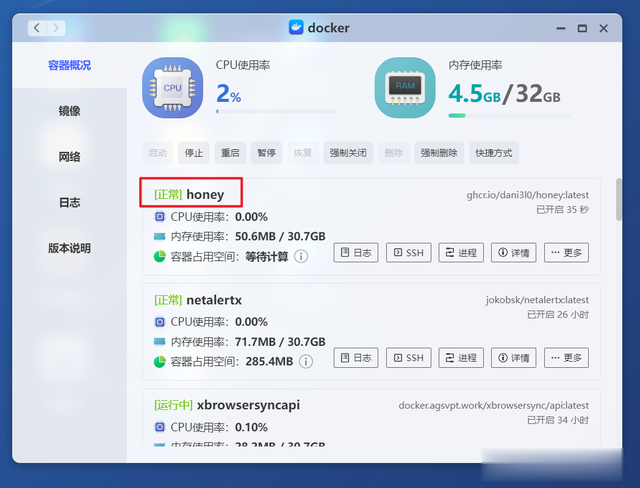Restart container with 重启 button
The width and height of the screenshot is (640, 488).
point(230,153)
